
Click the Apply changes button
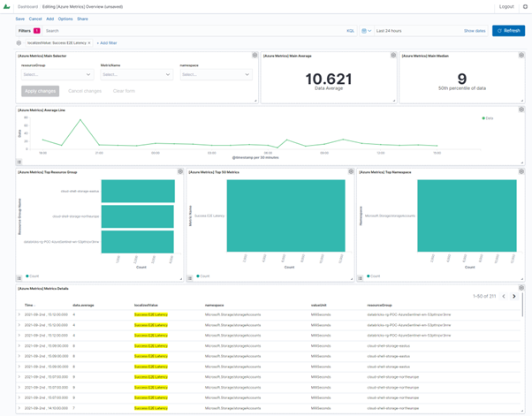tap(41, 91)
